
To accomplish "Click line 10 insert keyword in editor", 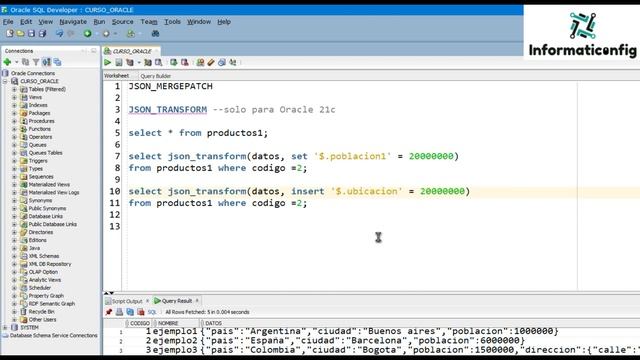I will pos(308,191).
